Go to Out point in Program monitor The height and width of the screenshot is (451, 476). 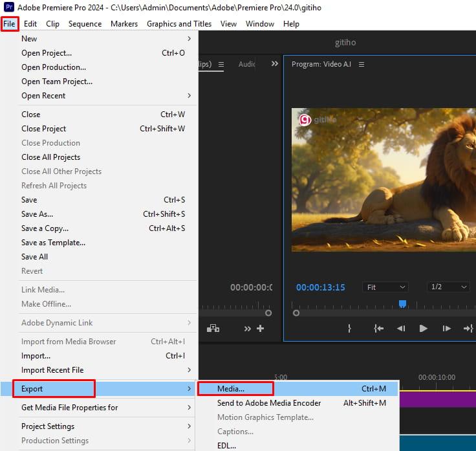(x=468, y=328)
